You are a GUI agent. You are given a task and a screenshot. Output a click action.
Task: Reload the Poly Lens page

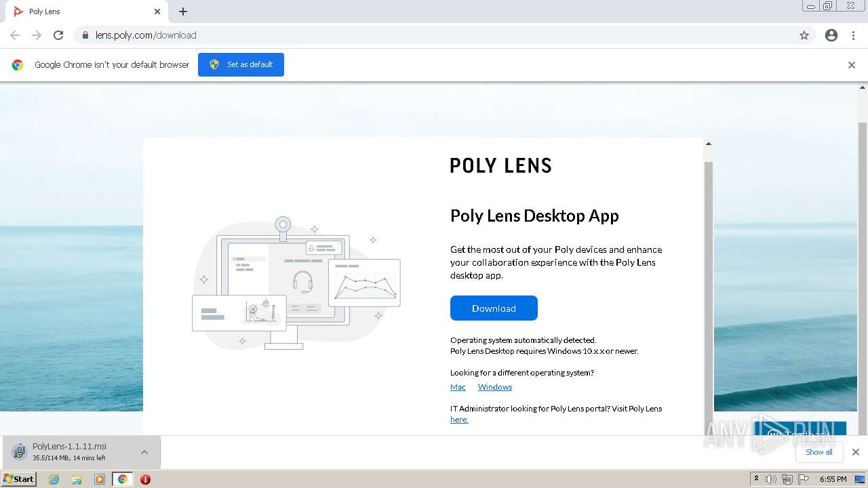coord(58,35)
